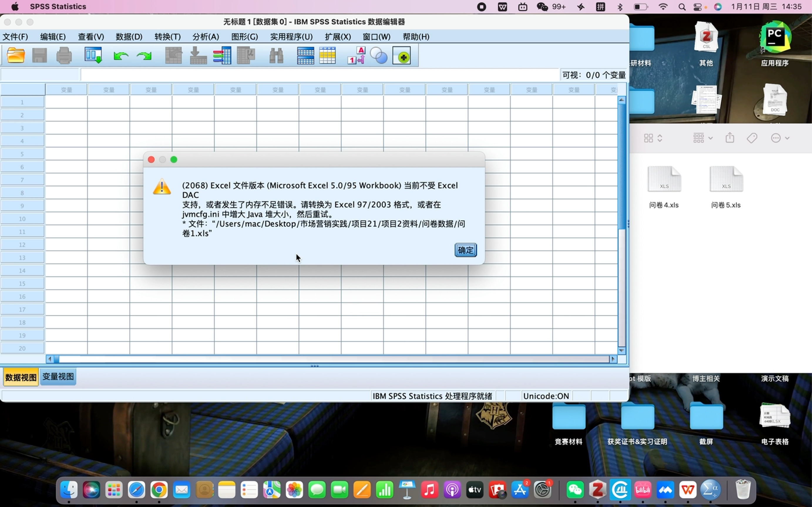Click the vertical scrollbar down arrow
The height and width of the screenshot is (507, 812).
(x=621, y=350)
